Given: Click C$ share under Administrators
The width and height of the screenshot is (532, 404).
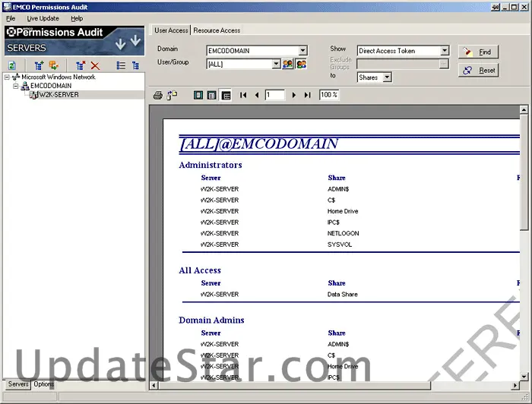Looking at the screenshot, I should (331, 200).
